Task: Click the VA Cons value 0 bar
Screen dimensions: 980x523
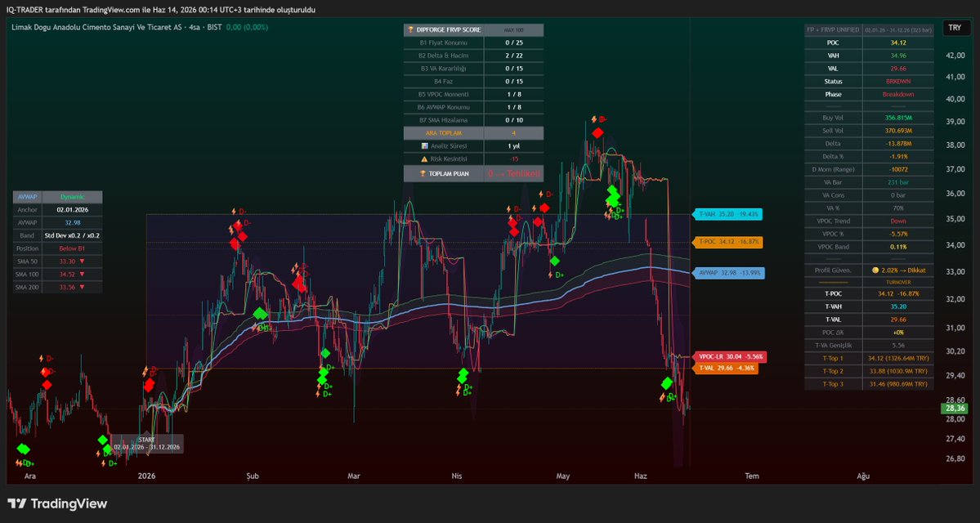Action: tap(897, 195)
